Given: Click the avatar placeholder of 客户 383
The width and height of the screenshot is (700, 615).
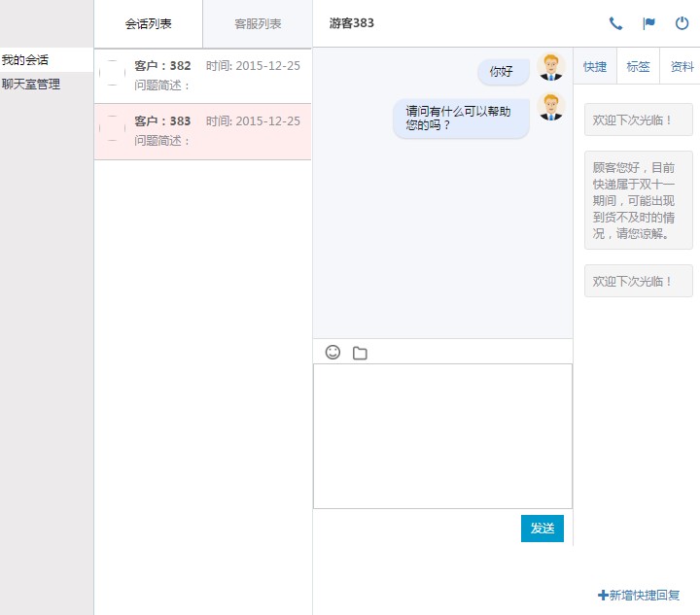Looking at the screenshot, I should coord(112,128).
